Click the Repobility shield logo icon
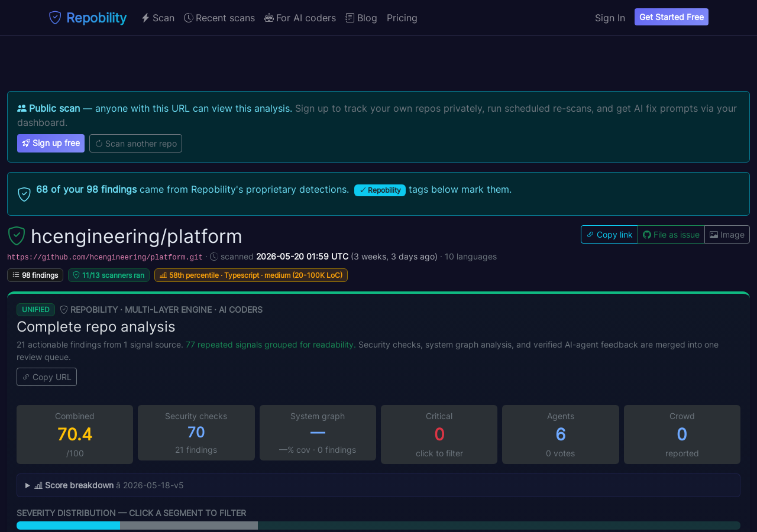757x532 pixels. pyautogui.click(x=55, y=18)
